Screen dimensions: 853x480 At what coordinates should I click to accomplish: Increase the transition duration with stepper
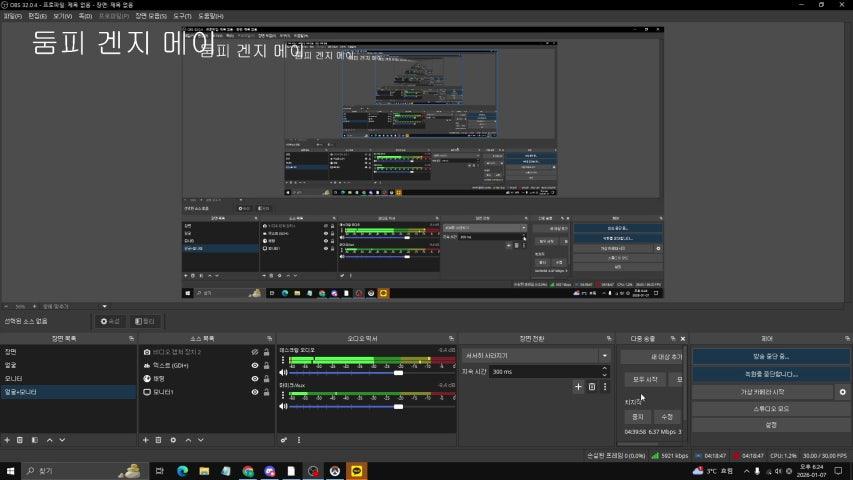coord(604,368)
